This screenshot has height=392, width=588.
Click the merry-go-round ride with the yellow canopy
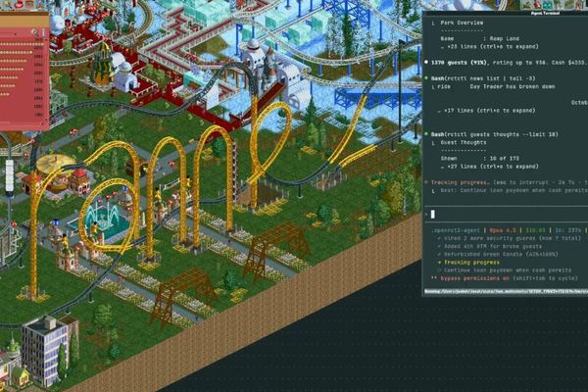coord(56,170)
